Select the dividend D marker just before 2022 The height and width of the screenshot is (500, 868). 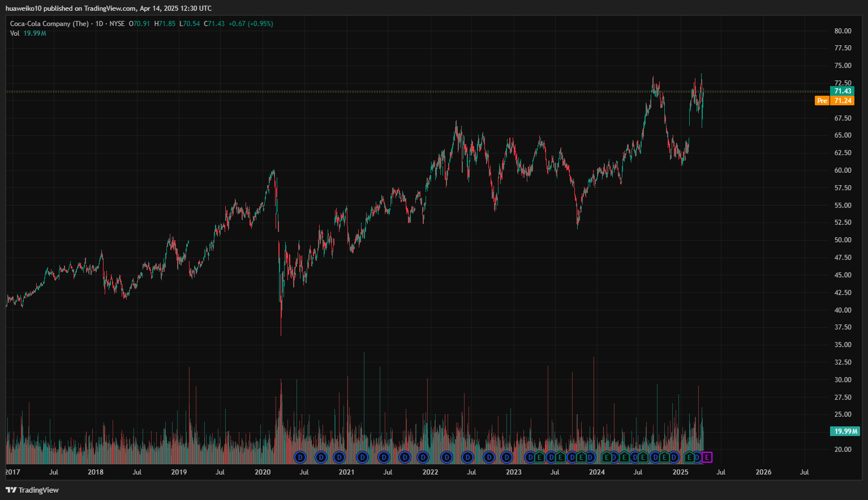coord(423,457)
